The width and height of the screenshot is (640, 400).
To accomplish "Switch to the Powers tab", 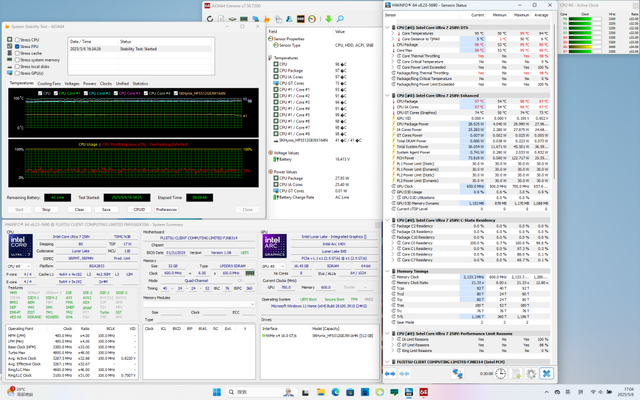I will (x=89, y=83).
